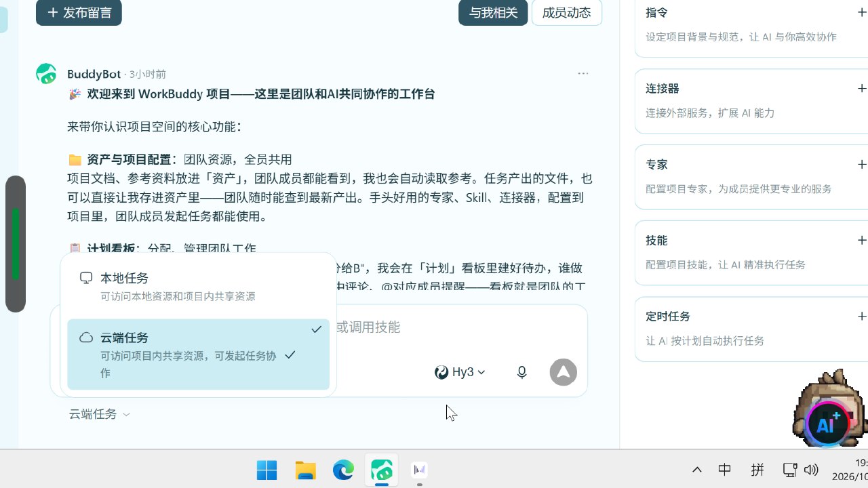The image size is (868, 488).
Task: Click the green vertical slider bar
Action: click(16, 244)
